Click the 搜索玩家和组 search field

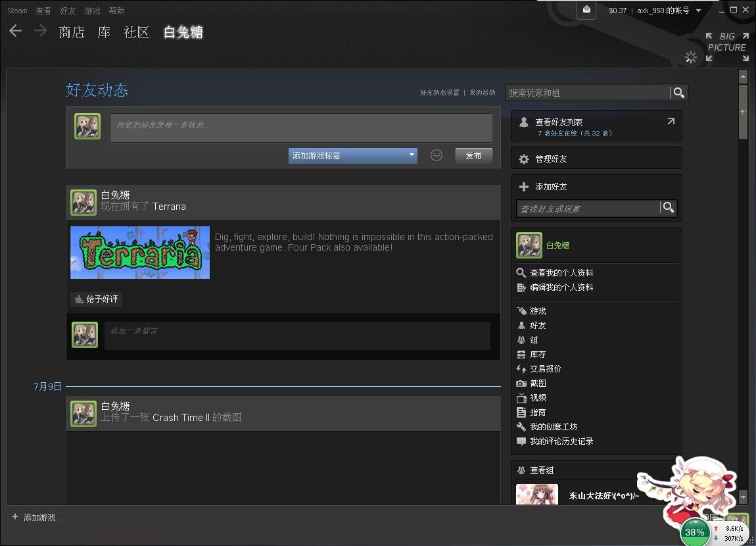588,93
